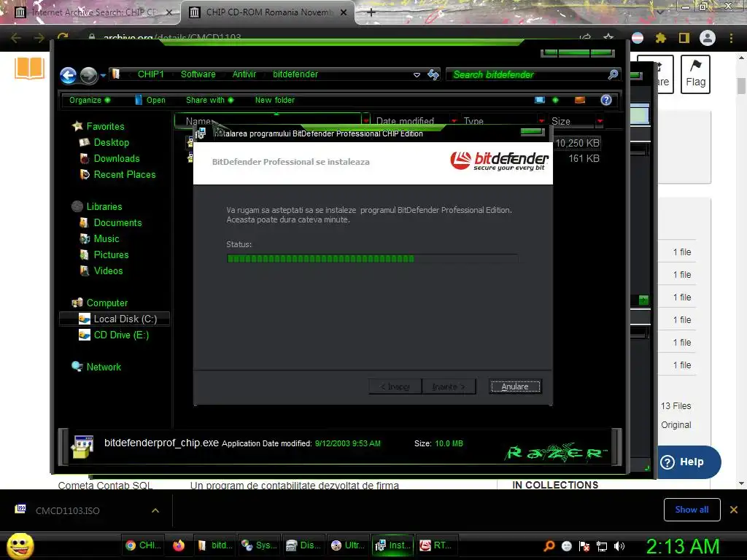This screenshot has width=747, height=560.
Task: Click the installer progress bar
Action: click(372, 259)
